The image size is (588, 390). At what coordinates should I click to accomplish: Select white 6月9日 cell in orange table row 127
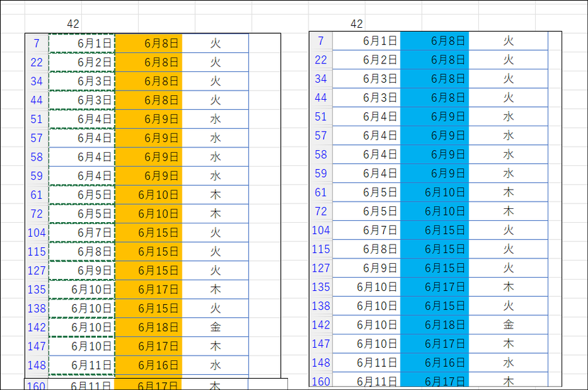[82, 270]
